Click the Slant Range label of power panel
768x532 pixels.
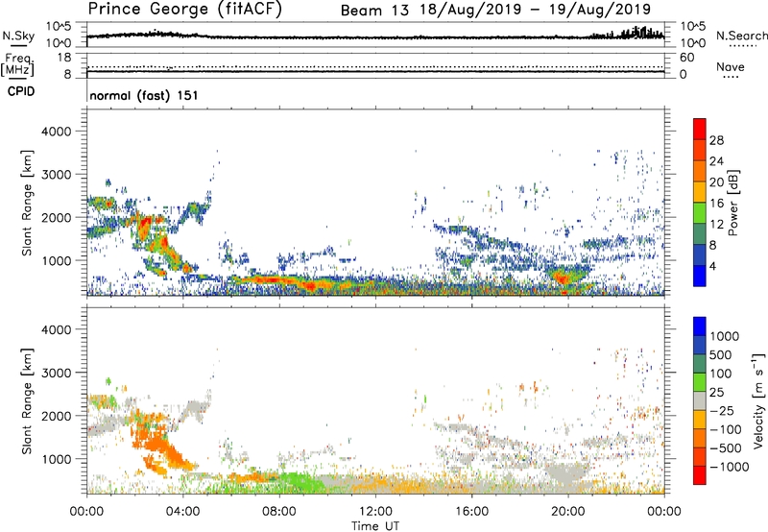pos(27,203)
